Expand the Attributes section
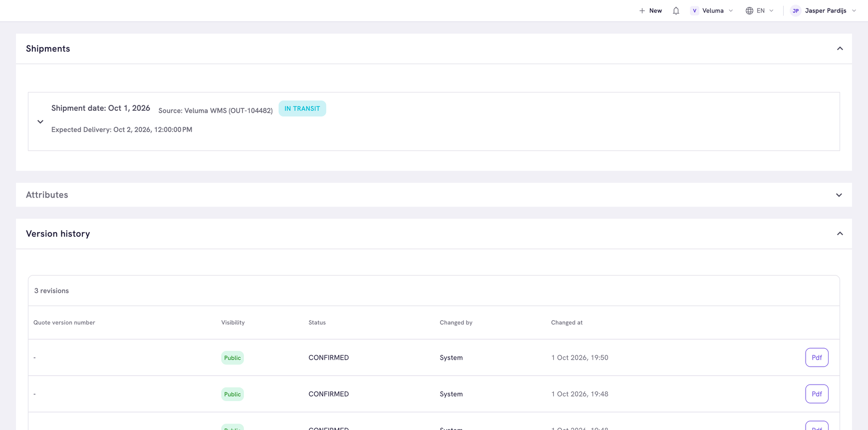The width and height of the screenshot is (868, 430). 839,195
